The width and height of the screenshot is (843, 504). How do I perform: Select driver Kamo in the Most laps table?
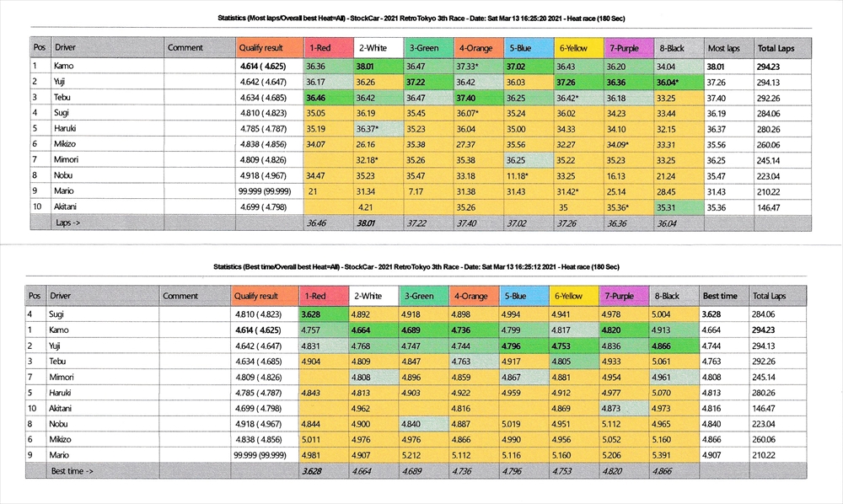65,65
